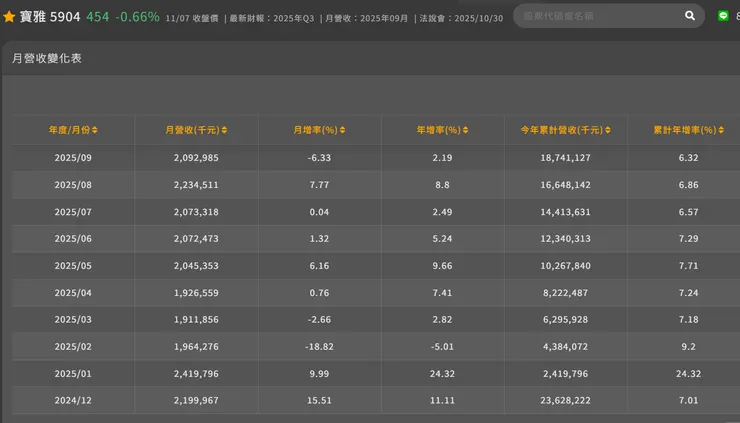Sort by 月增率(%) column arrows

click(342, 130)
